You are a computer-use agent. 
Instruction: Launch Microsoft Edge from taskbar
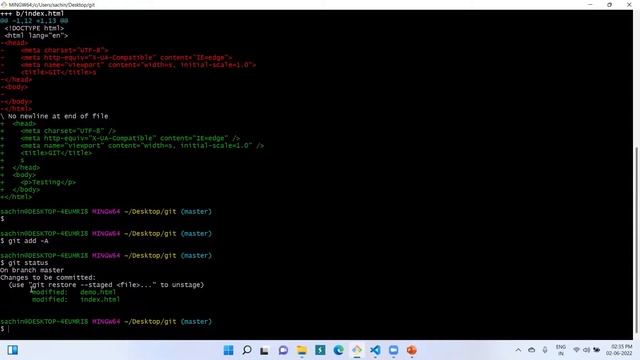(x=338, y=350)
